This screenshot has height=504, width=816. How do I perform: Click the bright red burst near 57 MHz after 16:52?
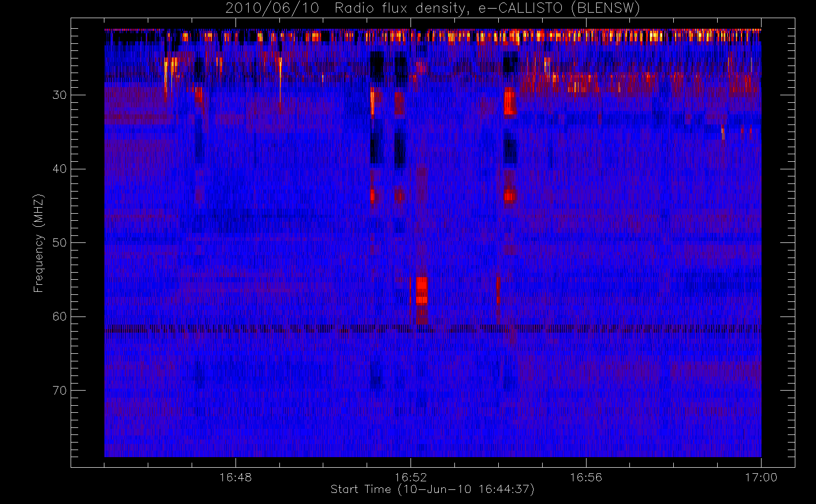[422, 291]
